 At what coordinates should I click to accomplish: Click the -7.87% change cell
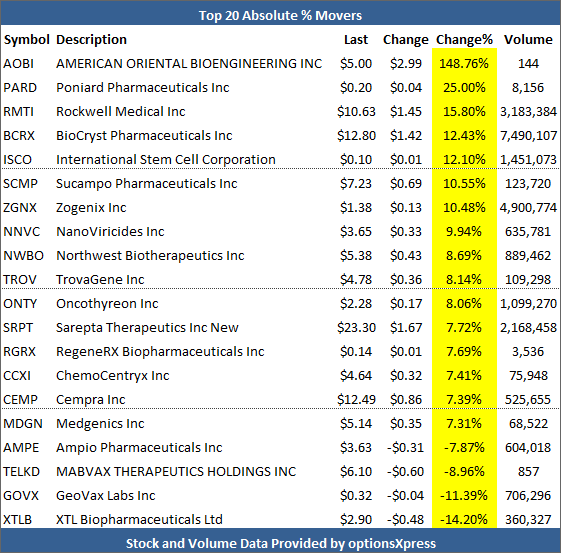[x=464, y=447]
